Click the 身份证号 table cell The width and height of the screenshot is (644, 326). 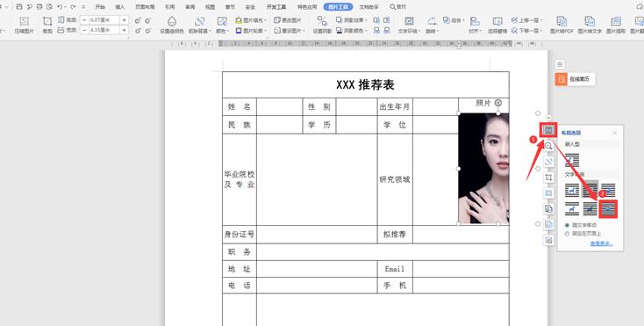[x=239, y=235]
